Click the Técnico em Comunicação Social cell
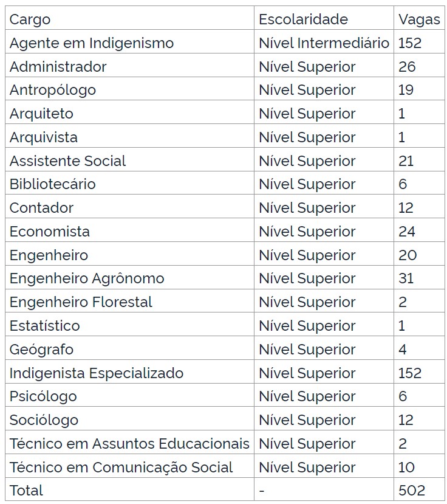The height and width of the screenshot is (504, 447). (x=121, y=468)
